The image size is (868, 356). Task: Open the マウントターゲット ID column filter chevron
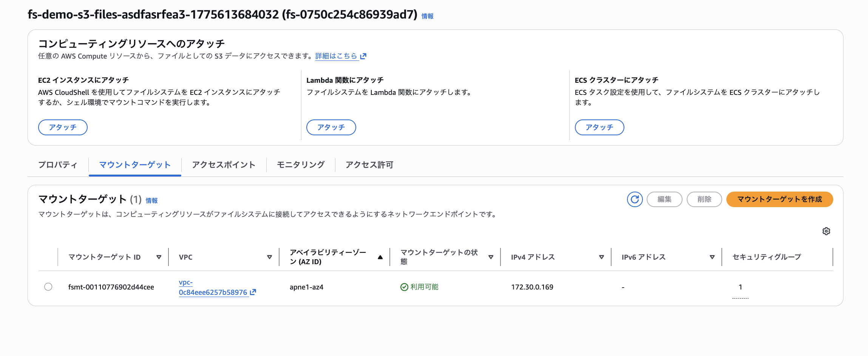pyautogui.click(x=159, y=257)
